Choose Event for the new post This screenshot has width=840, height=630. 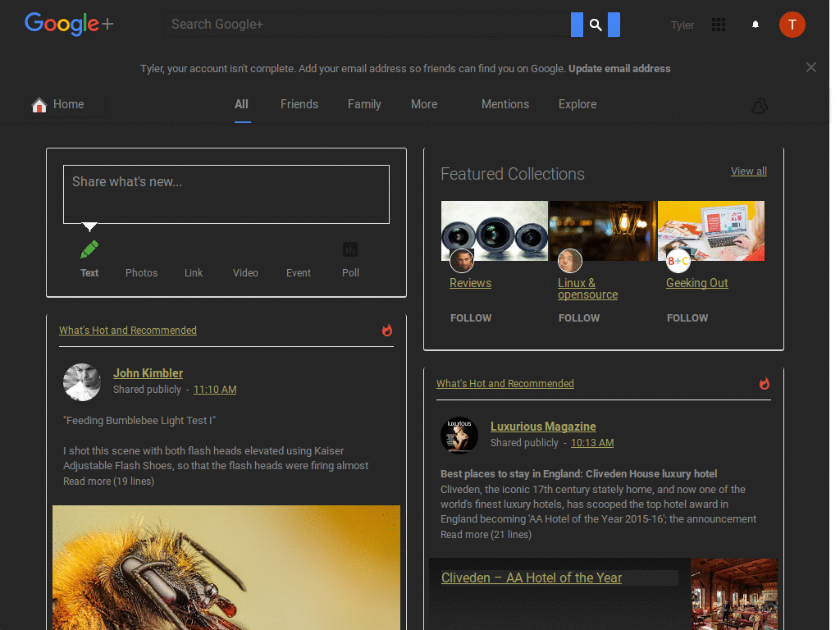(x=299, y=272)
